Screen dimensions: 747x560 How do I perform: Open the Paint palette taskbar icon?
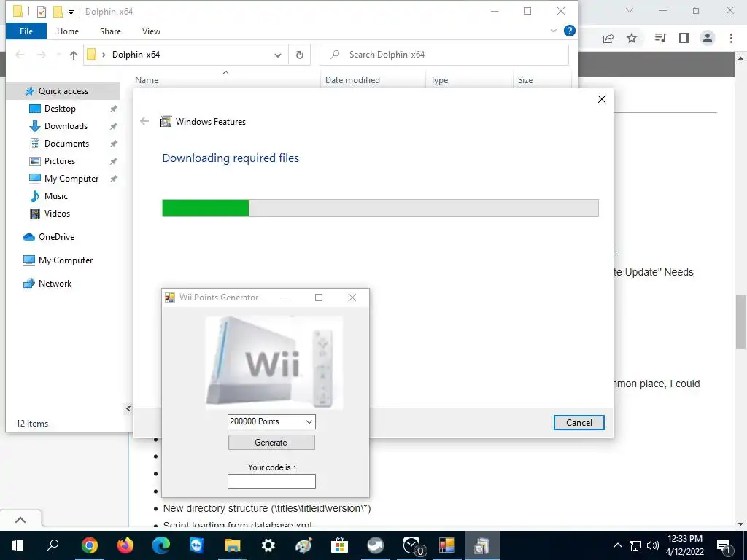coord(303,545)
